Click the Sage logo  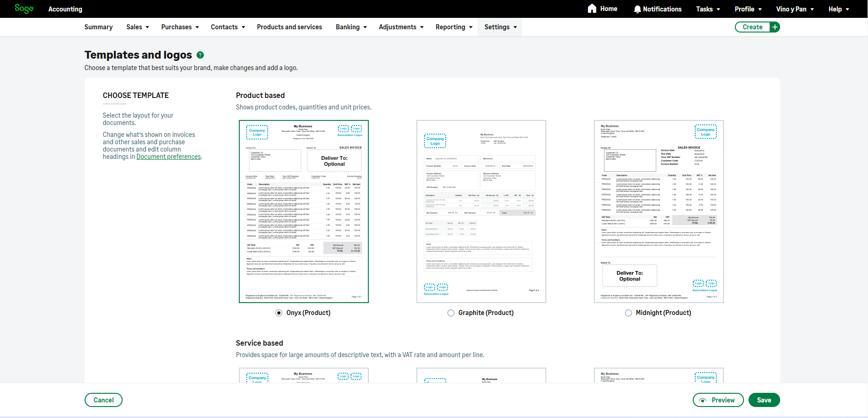pyautogui.click(x=23, y=9)
